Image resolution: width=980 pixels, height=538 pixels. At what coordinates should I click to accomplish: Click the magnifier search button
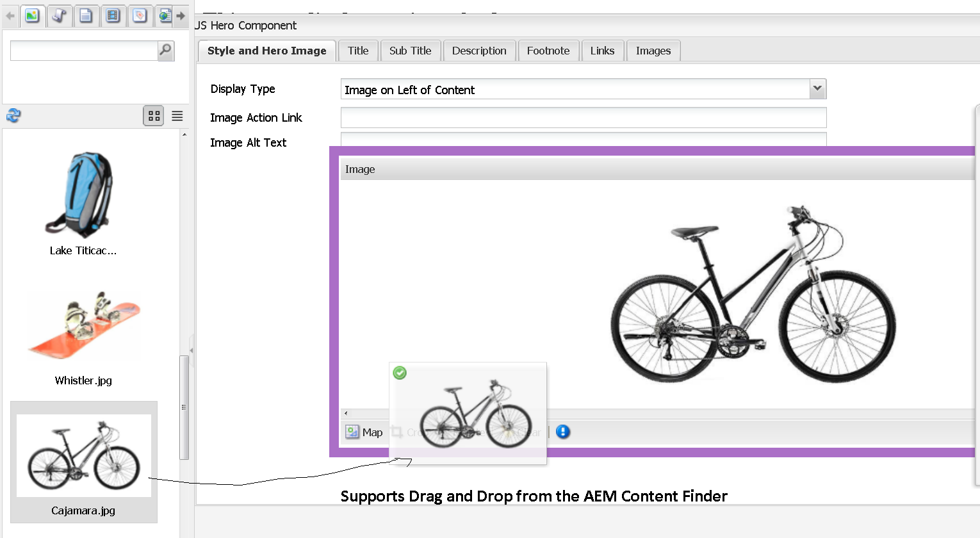pos(165,51)
